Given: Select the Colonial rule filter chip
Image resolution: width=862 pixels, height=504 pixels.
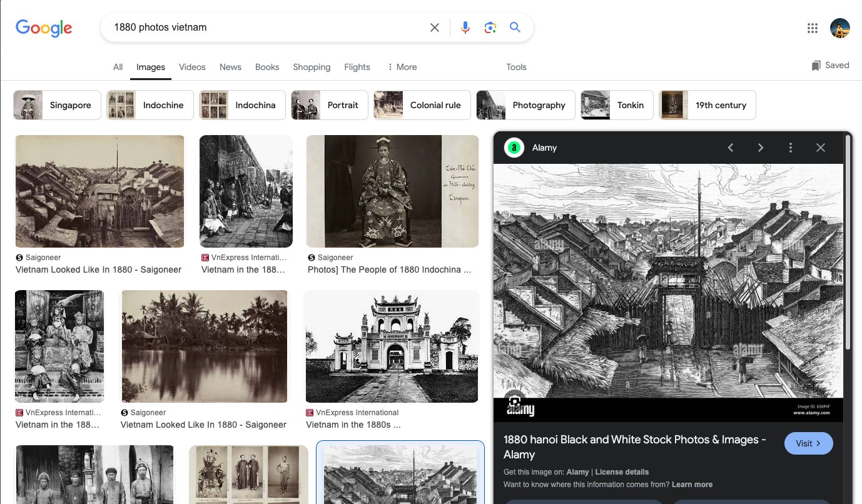Looking at the screenshot, I should click(x=422, y=105).
